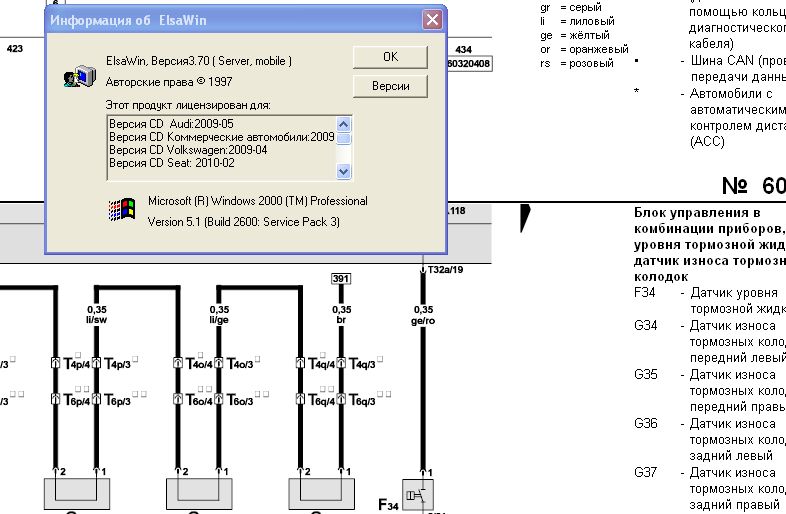The width and height of the screenshot is (786, 514).
Task: Select "Версия CD Seat: 2010-02" row
Action: click(172, 163)
